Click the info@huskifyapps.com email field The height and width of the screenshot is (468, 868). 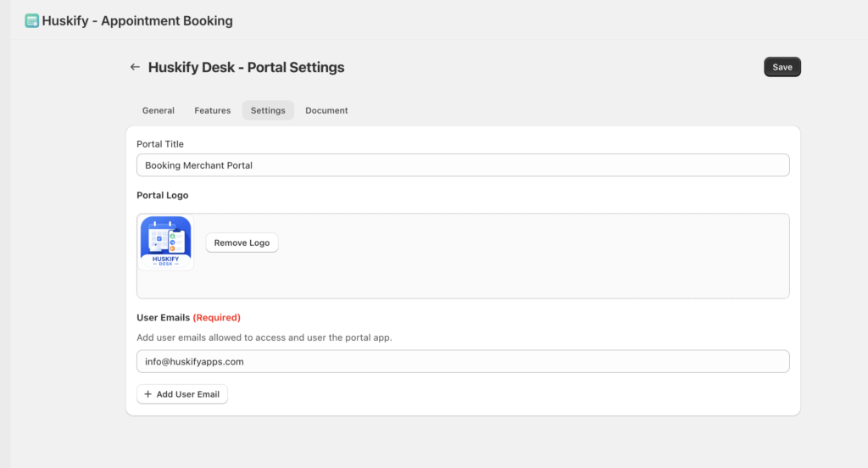pyautogui.click(x=463, y=361)
